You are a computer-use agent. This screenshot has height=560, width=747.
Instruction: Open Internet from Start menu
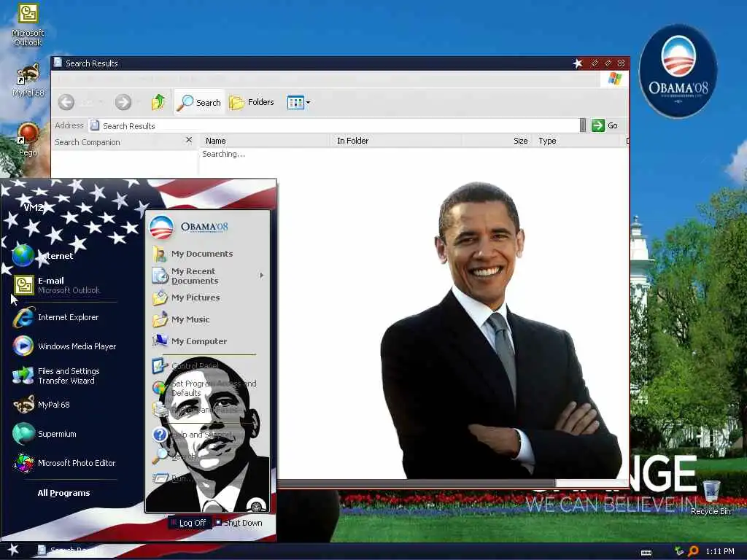[x=43, y=256]
